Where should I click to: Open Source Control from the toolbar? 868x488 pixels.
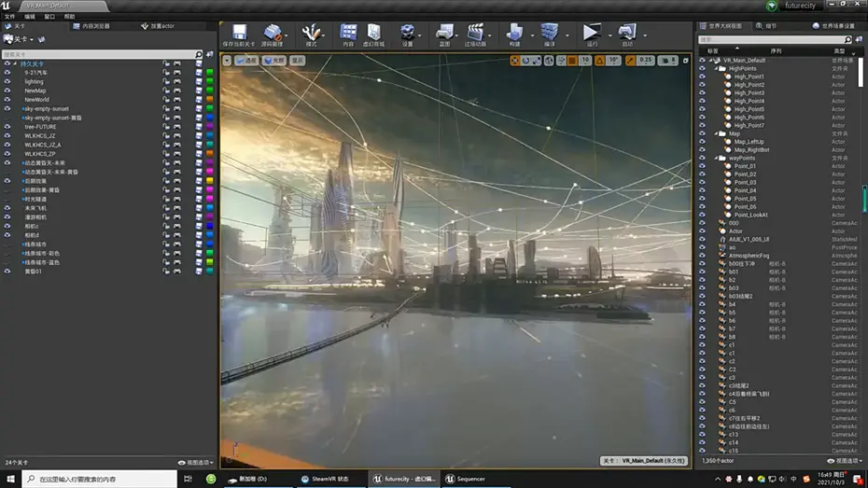click(272, 35)
